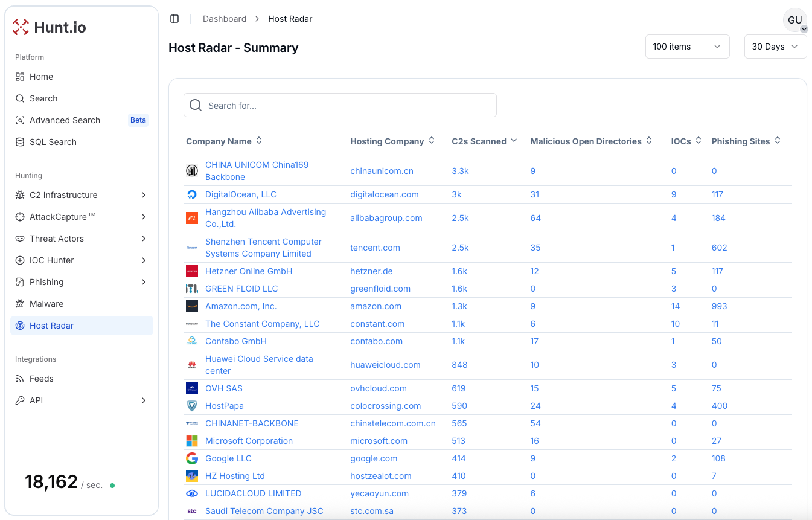
Task: Sort by Company Name column
Action: (x=224, y=141)
